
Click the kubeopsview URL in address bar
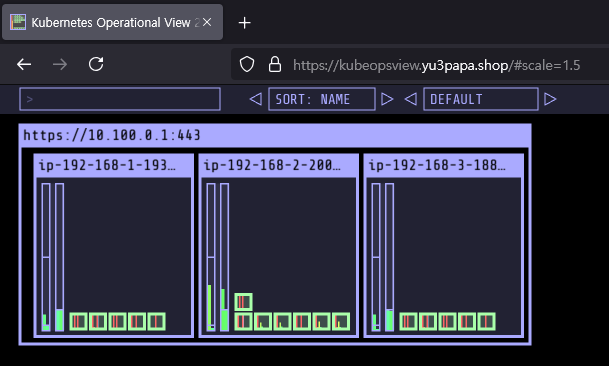point(437,65)
